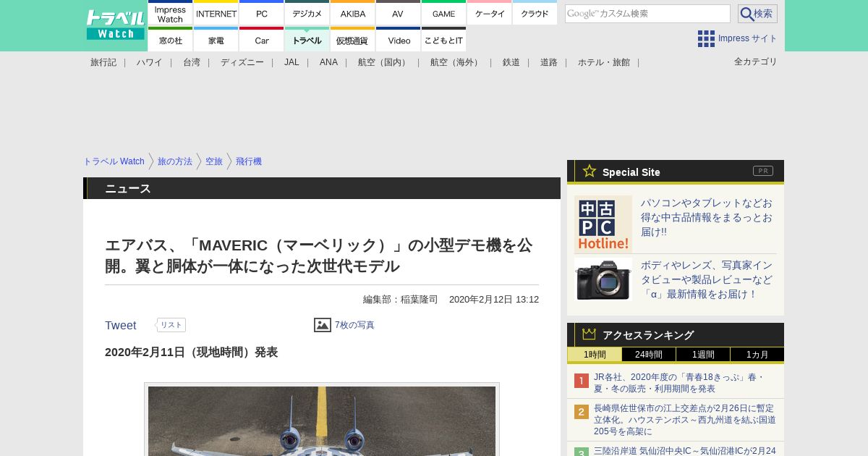Open the 鉄道 category menu
The image size is (868, 456).
coord(511,62)
